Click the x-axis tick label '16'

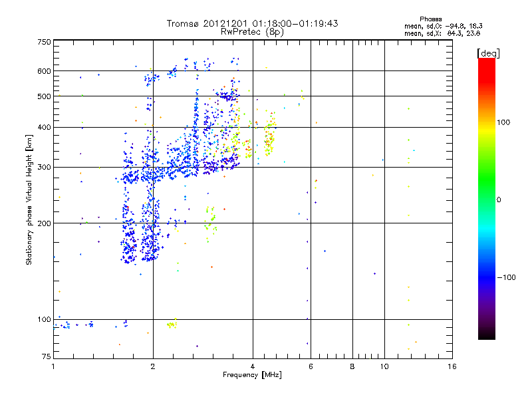pyautogui.click(x=452, y=366)
